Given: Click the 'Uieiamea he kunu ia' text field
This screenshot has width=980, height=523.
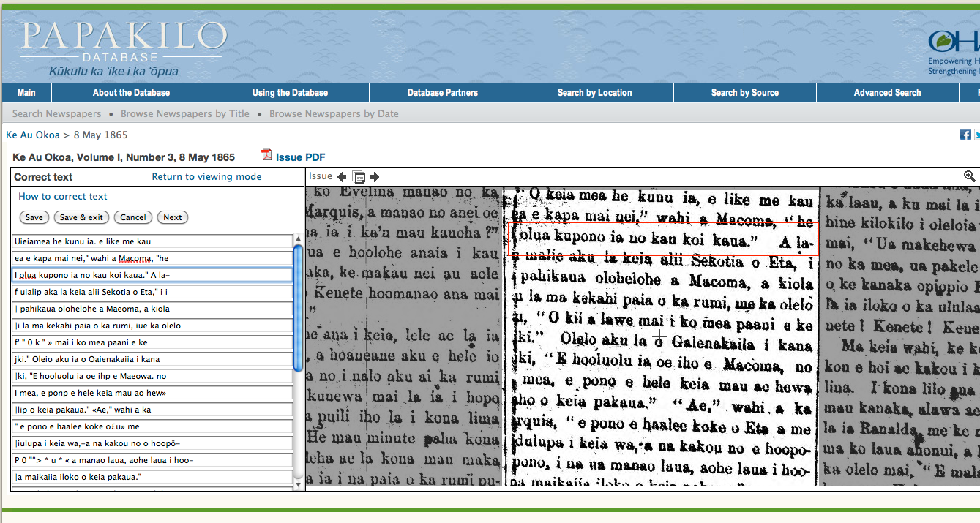Looking at the screenshot, I should [x=152, y=241].
